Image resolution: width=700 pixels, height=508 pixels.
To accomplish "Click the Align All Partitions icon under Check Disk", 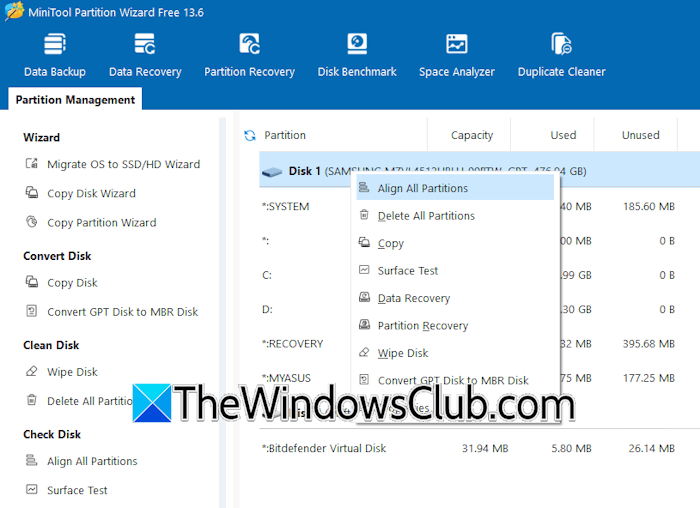I will 32,460.
